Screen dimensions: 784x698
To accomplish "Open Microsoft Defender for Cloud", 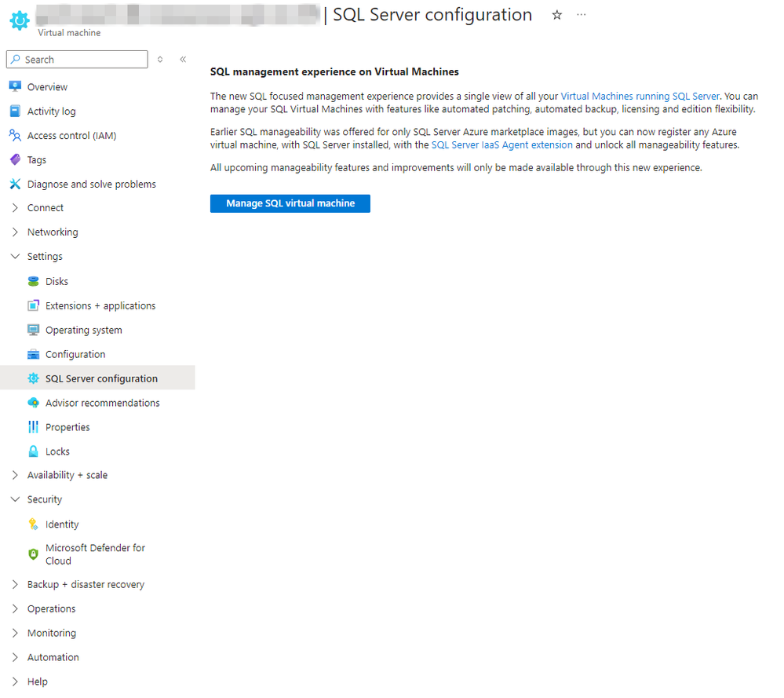I will (x=95, y=554).
